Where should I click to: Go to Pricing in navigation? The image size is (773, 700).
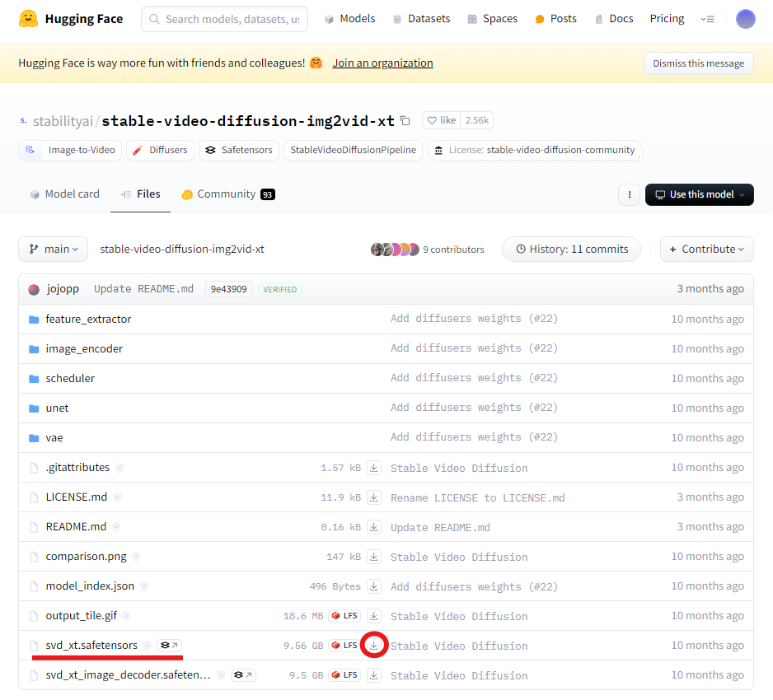[667, 19]
